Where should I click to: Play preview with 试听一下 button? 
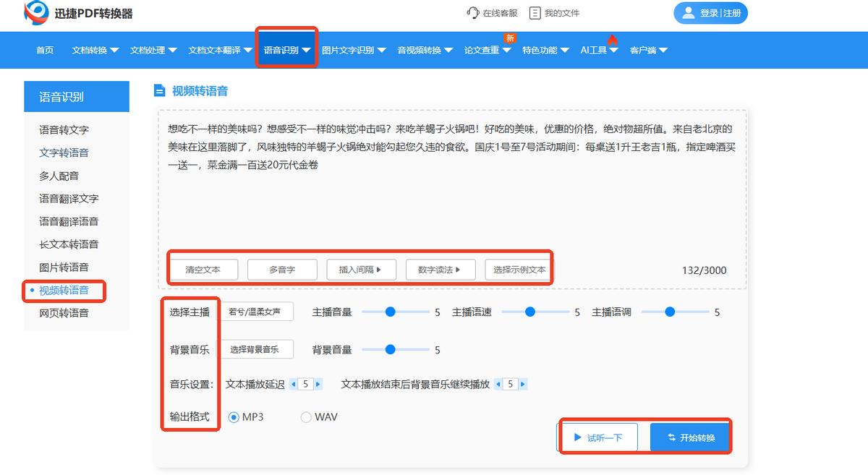[x=597, y=437]
